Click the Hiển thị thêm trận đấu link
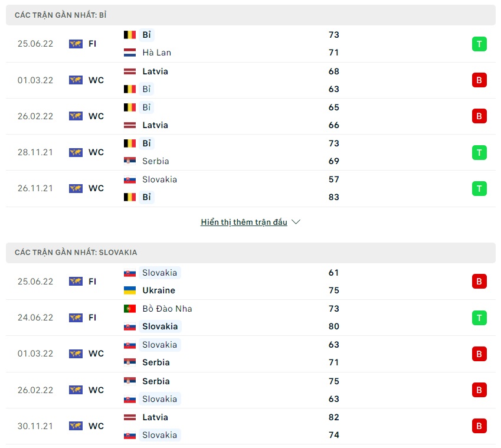 tap(244, 223)
